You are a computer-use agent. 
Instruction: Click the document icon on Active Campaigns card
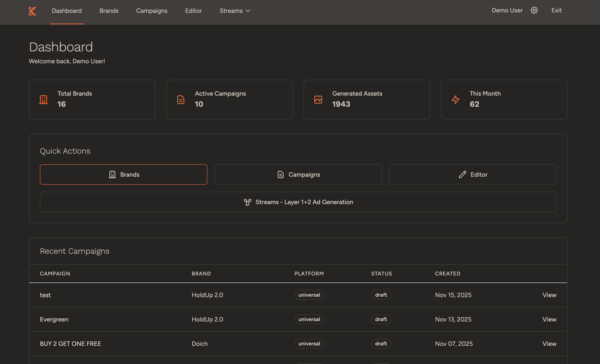point(181,99)
